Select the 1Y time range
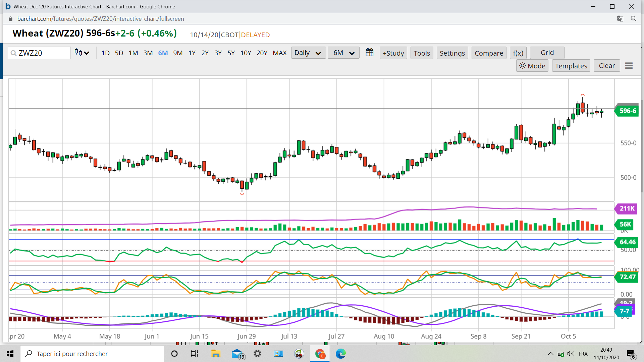Viewport: 644px width, 362px height. [192, 53]
